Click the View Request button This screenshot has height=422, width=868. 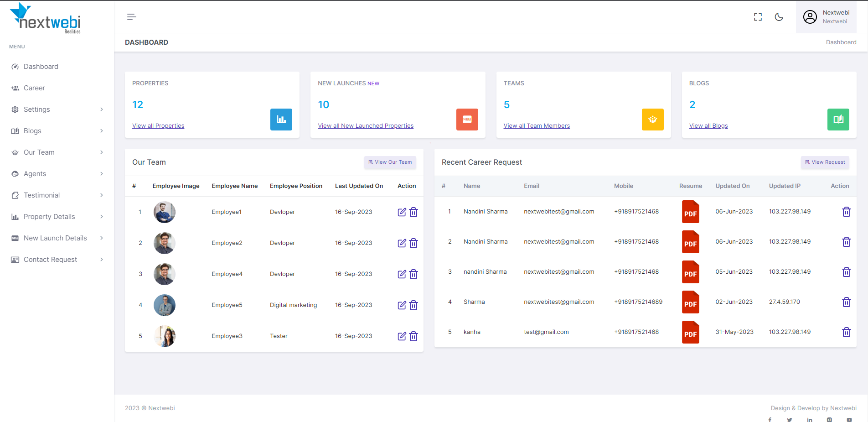click(x=825, y=162)
